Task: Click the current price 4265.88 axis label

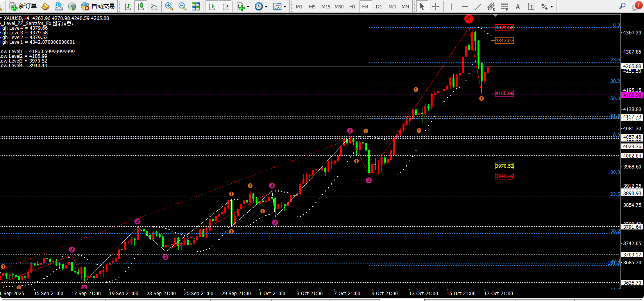Action: click(632, 66)
